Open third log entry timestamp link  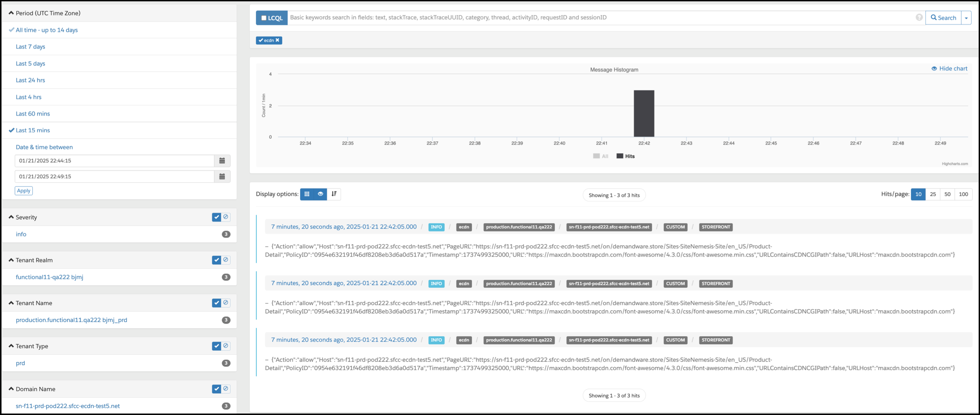pos(344,340)
